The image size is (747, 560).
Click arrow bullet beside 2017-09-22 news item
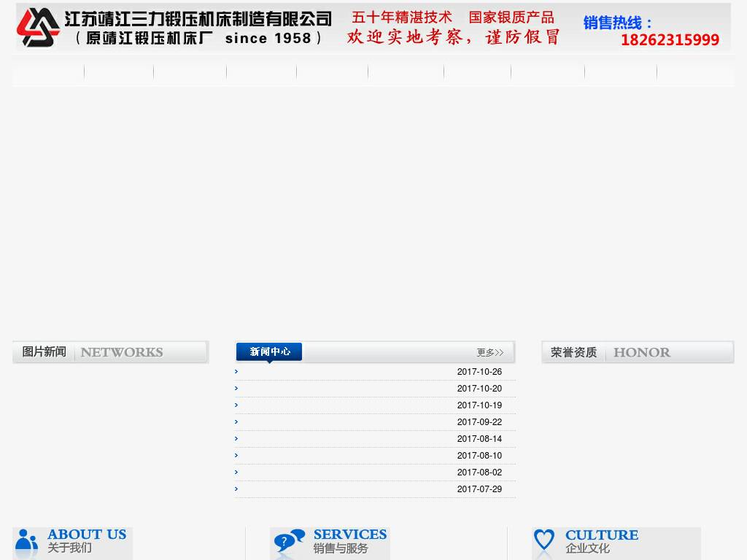tap(236, 422)
